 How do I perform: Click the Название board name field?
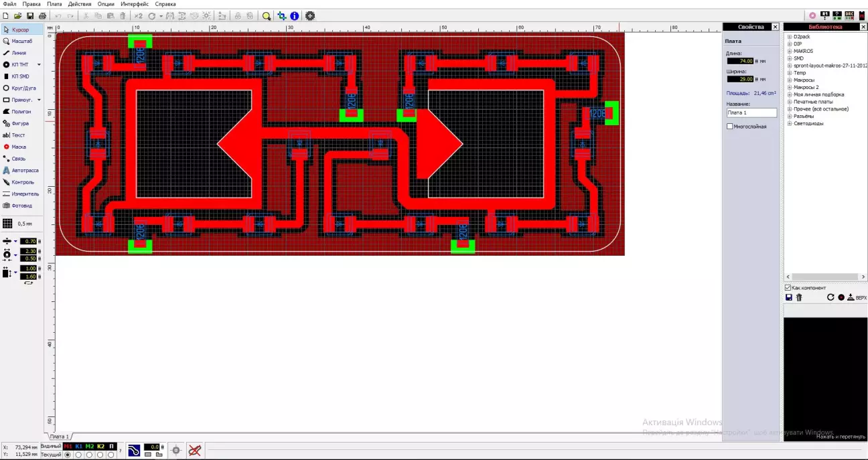[x=751, y=113]
